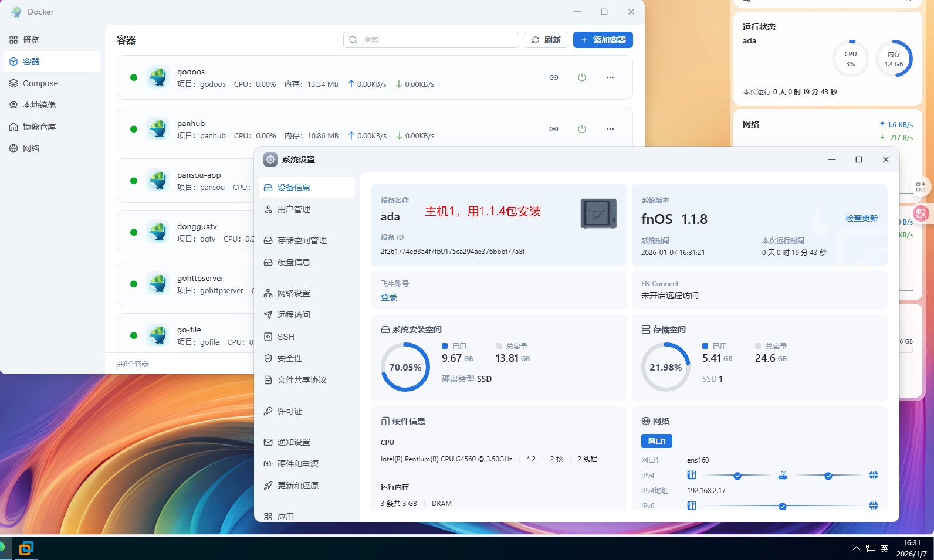Open SSH settings in the sidebar

(x=307, y=337)
